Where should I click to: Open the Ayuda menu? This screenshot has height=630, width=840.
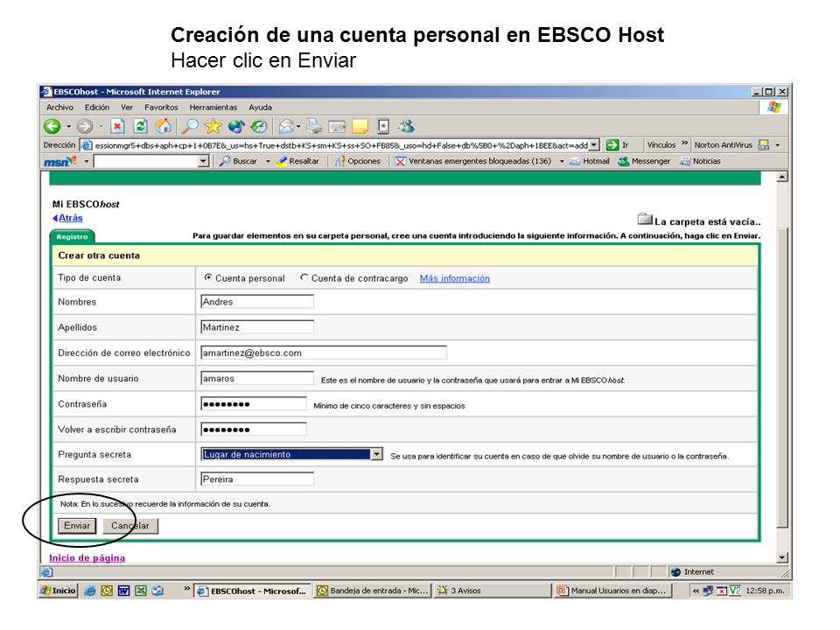coord(261,107)
